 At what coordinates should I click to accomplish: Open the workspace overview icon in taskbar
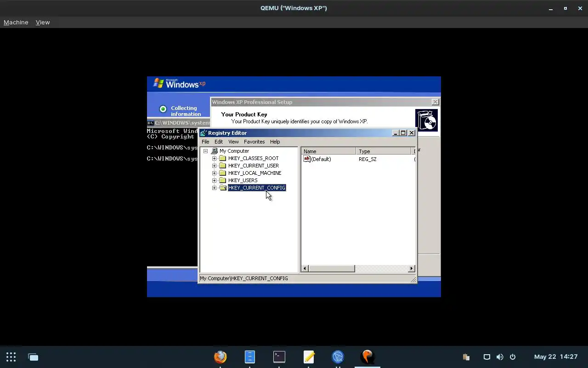[x=33, y=357]
